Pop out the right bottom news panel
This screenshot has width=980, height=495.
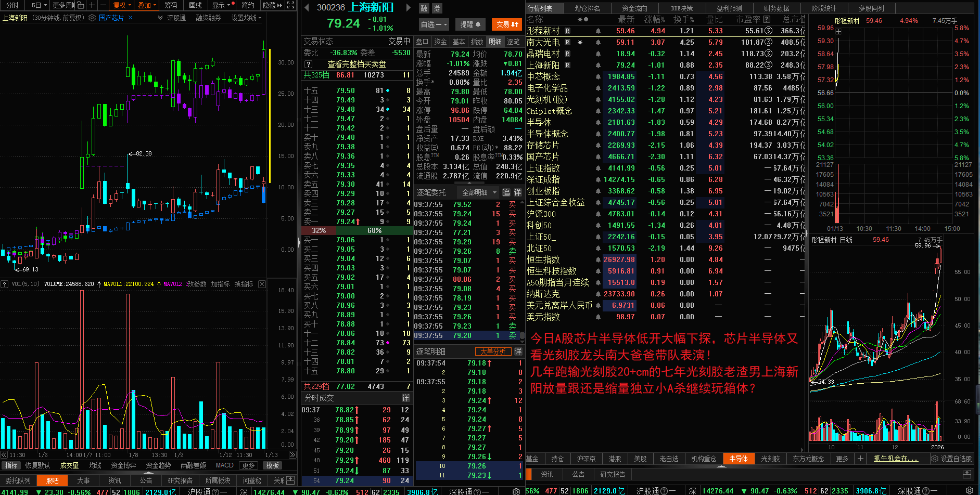click(967, 474)
